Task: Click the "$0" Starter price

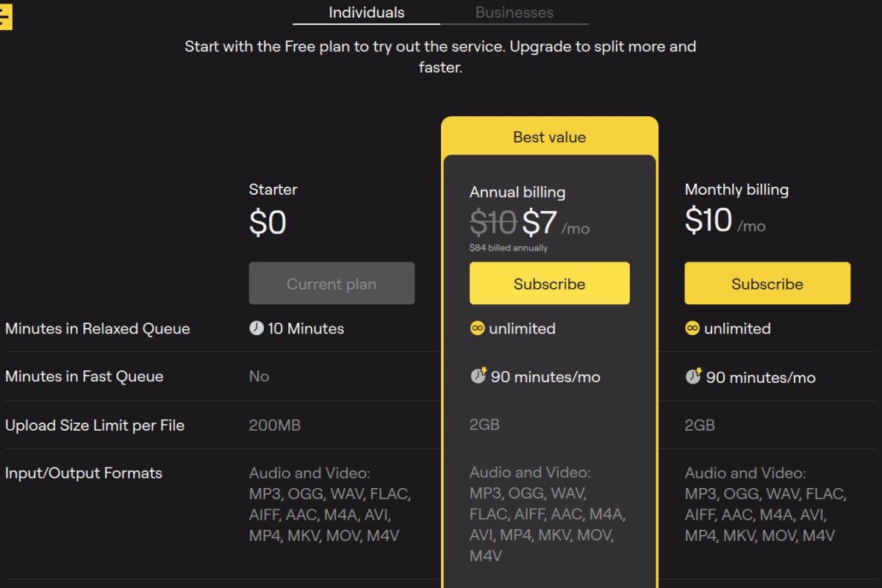Action: click(267, 223)
